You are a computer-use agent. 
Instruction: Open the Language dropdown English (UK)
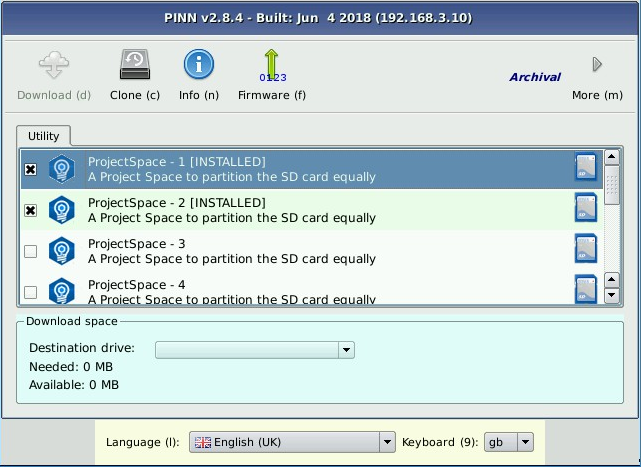[x=292, y=442]
